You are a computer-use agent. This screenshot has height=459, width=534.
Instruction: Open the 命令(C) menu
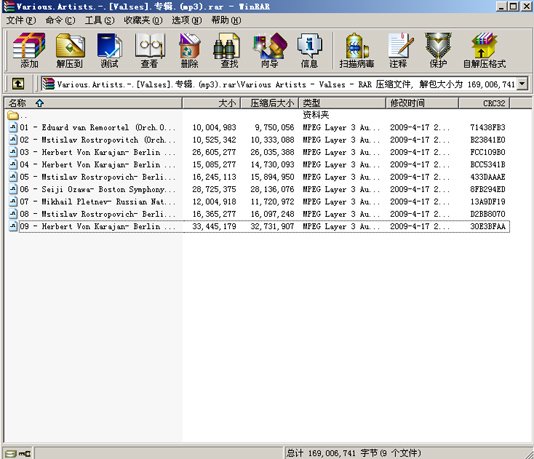click(x=60, y=20)
